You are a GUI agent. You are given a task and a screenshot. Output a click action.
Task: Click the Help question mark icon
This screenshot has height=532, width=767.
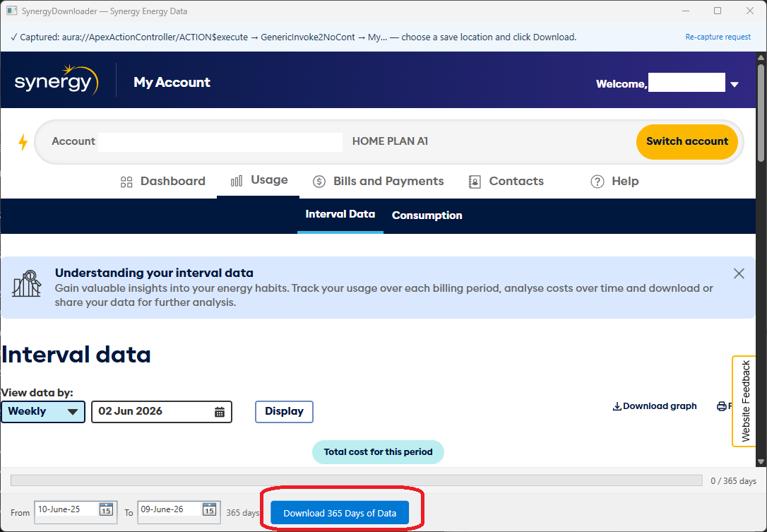click(597, 182)
